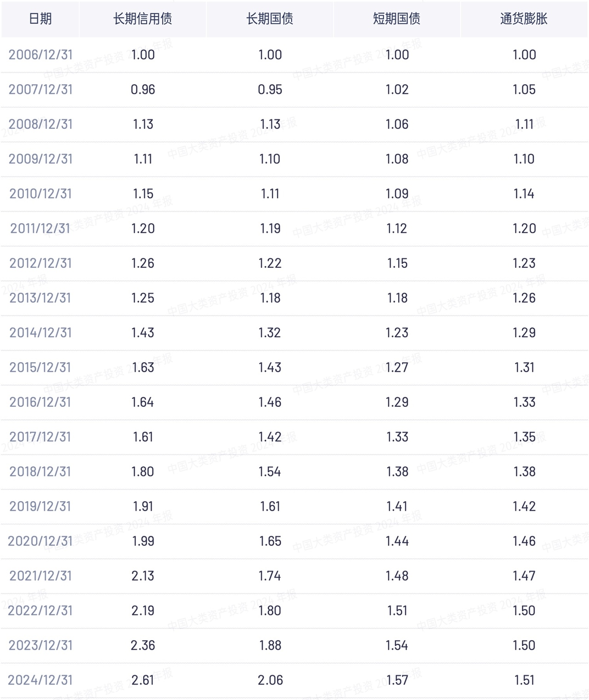The image size is (589, 700).
Task: Click the 2024/12/31 长期国债 value 2.06
Action: (270, 680)
